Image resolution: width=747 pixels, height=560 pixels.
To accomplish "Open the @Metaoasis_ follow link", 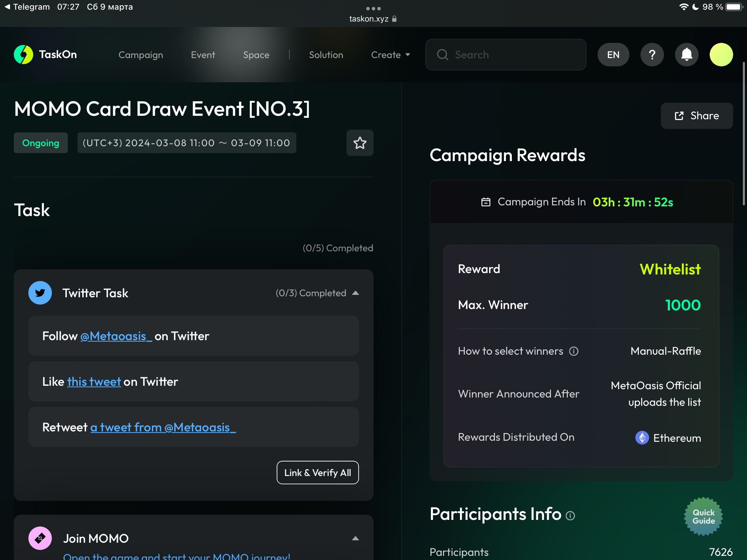I will click(x=116, y=336).
